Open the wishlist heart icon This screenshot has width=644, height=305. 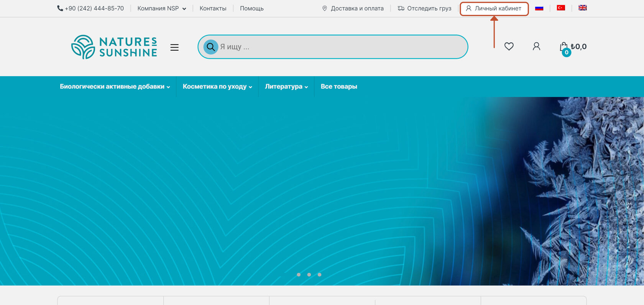coord(509,46)
